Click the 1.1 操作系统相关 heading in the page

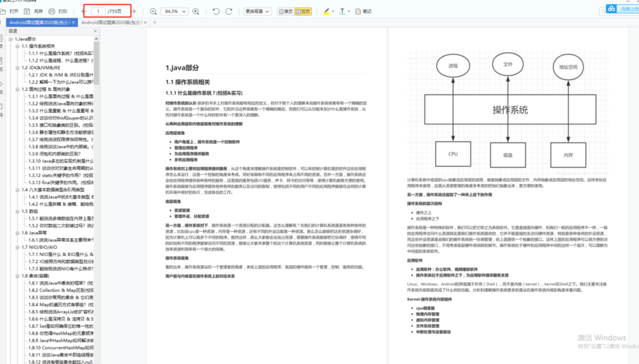187,82
